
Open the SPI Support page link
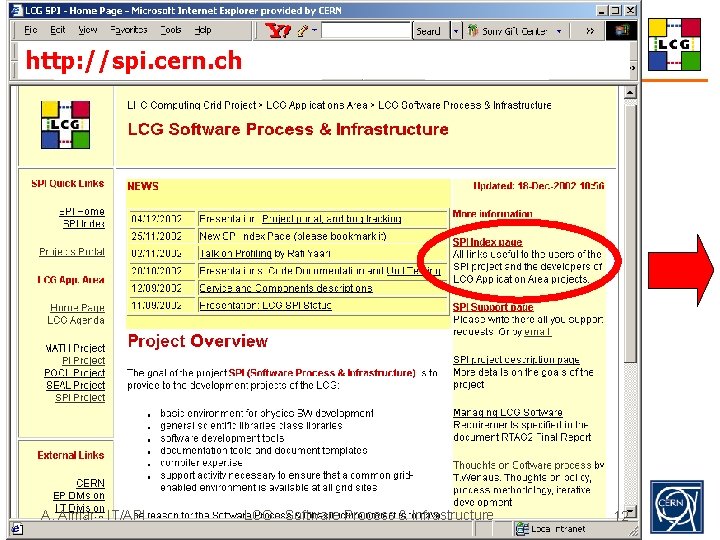tap(493, 307)
